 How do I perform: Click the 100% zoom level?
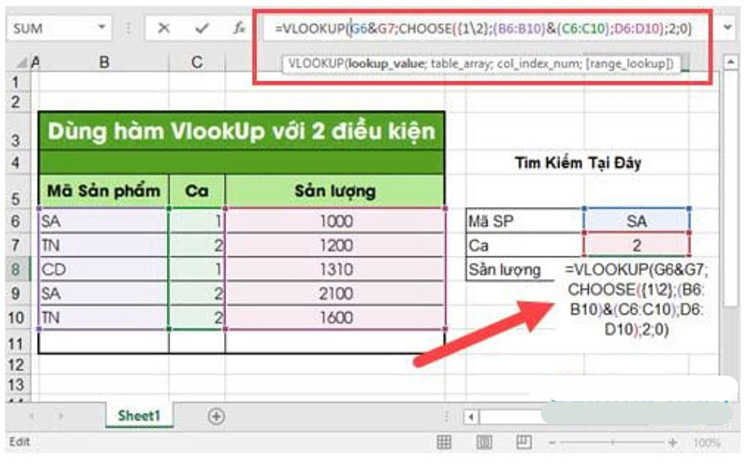(707, 443)
